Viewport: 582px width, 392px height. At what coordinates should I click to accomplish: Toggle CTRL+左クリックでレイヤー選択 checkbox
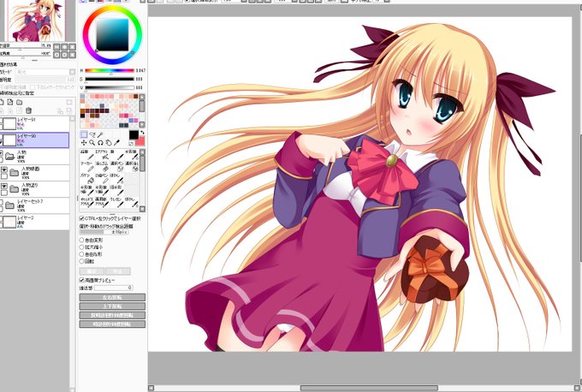click(x=82, y=218)
